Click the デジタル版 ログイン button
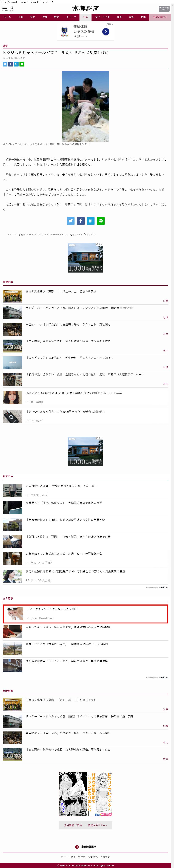The image size is (174, 868). (x=164, y=8)
